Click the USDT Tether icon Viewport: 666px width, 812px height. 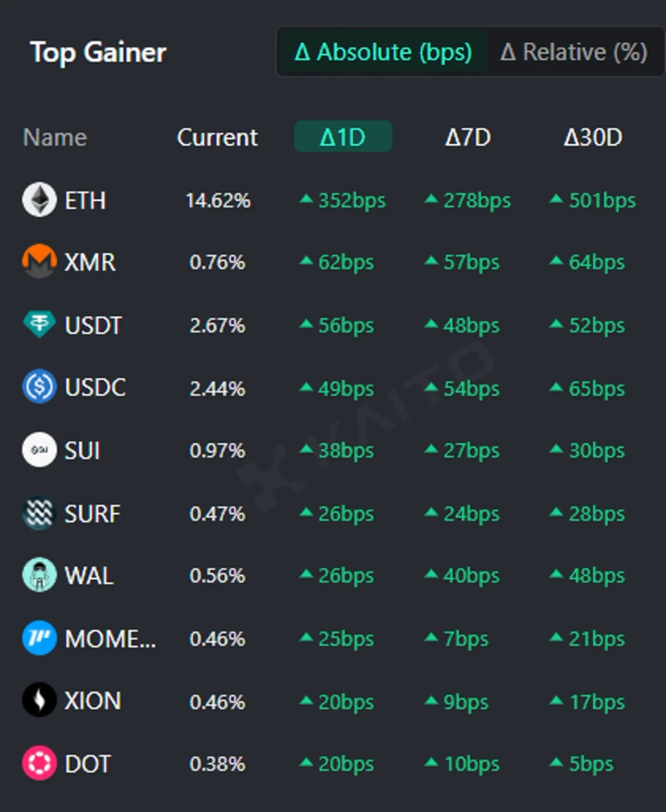(x=39, y=326)
